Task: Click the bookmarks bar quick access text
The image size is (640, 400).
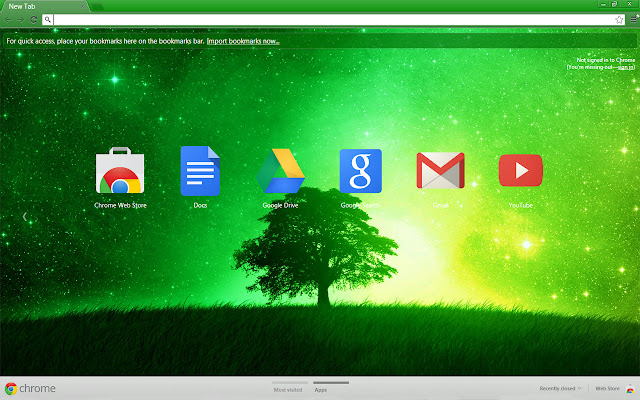Action: click(105, 41)
